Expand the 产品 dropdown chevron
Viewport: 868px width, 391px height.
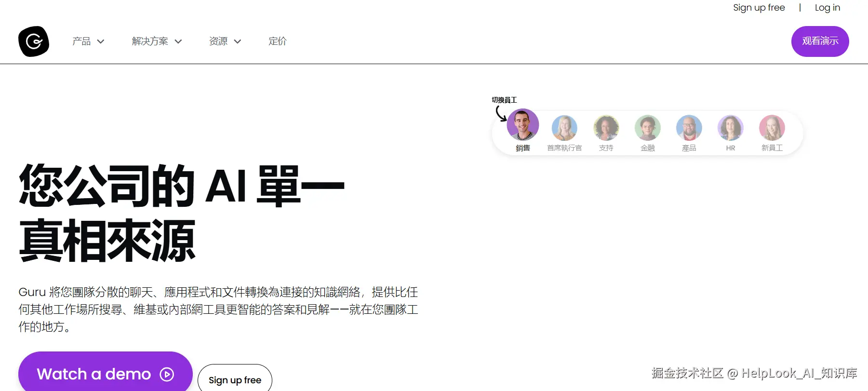(x=101, y=41)
